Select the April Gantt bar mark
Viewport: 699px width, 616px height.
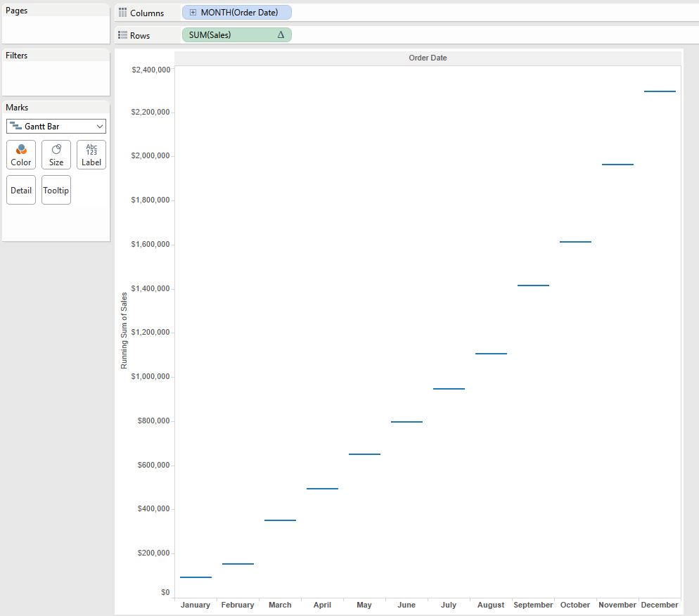point(322,489)
